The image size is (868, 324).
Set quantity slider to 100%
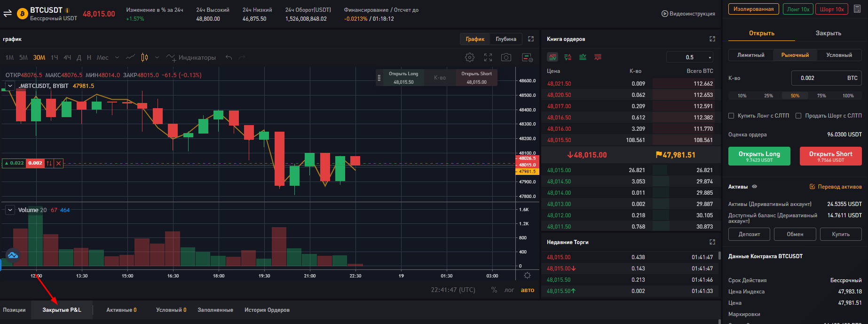point(848,95)
